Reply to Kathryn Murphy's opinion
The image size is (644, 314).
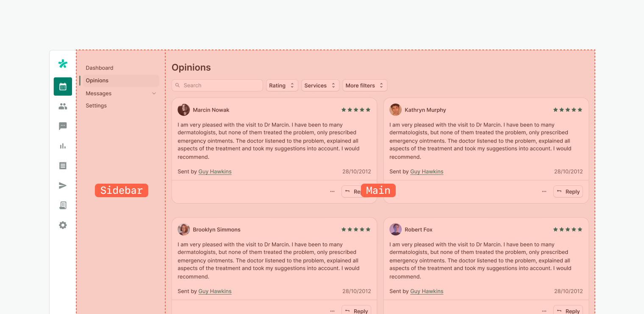(568, 192)
